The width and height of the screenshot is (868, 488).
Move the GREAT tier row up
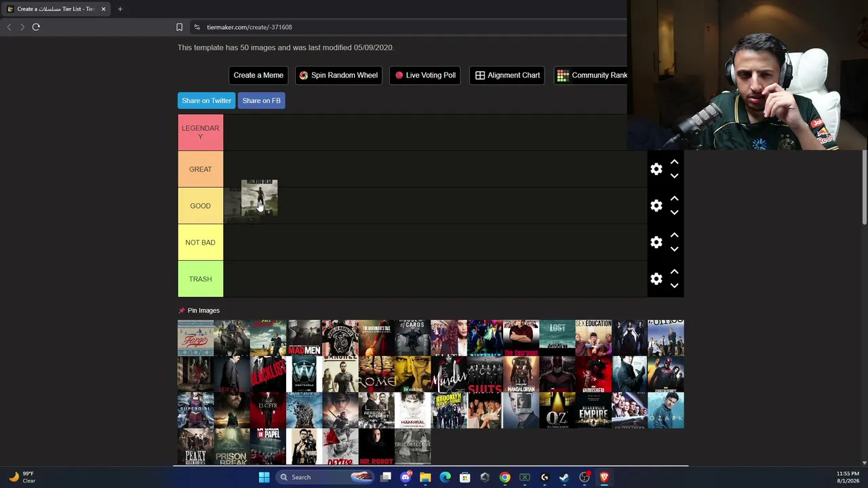pos(674,163)
